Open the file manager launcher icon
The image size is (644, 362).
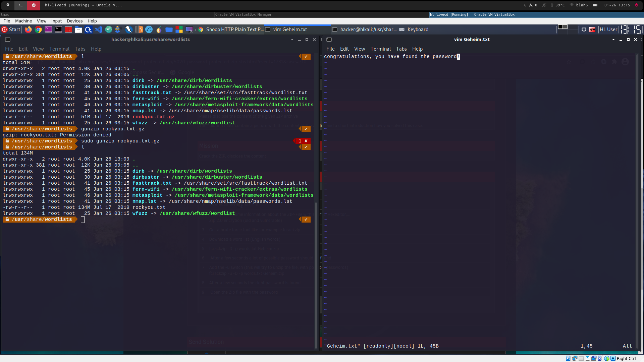[78, 29]
